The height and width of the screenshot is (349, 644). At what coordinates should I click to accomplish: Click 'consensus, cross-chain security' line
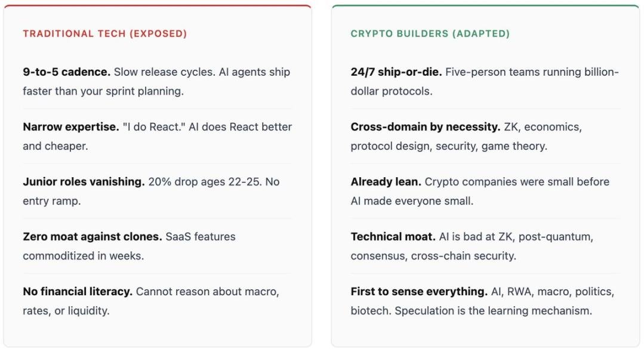[x=433, y=255]
